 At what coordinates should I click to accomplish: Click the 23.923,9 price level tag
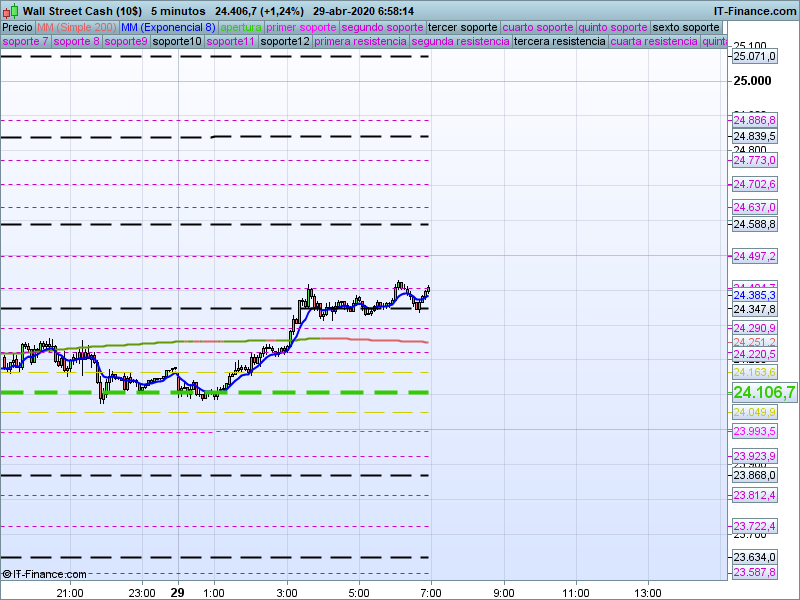click(755, 456)
